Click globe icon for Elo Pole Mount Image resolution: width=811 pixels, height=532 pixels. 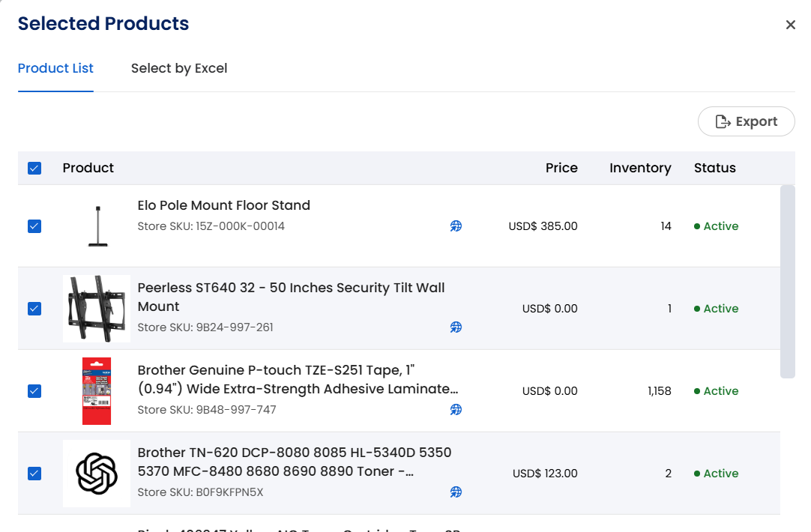pos(456,226)
